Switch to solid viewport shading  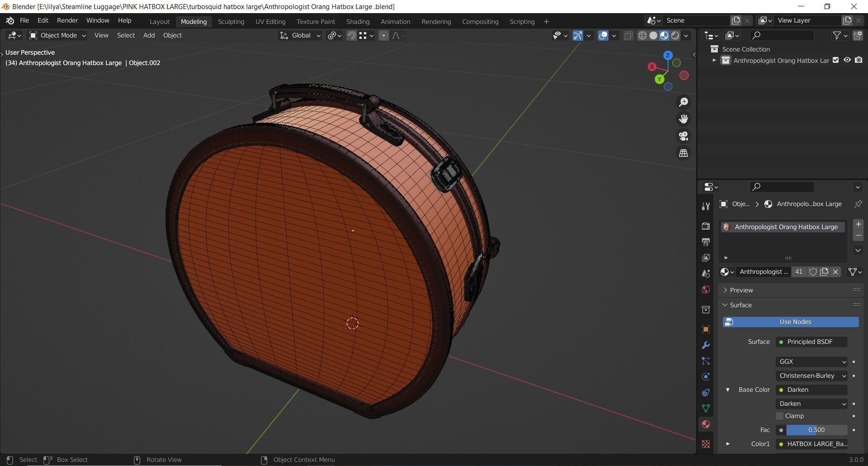pyautogui.click(x=653, y=35)
